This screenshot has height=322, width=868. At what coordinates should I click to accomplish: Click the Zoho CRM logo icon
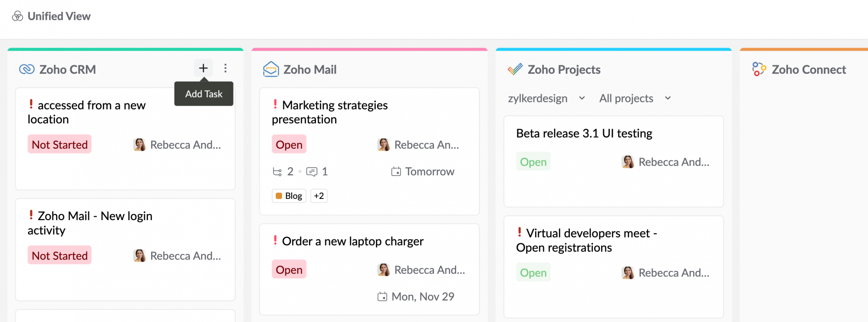coord(26,69)
